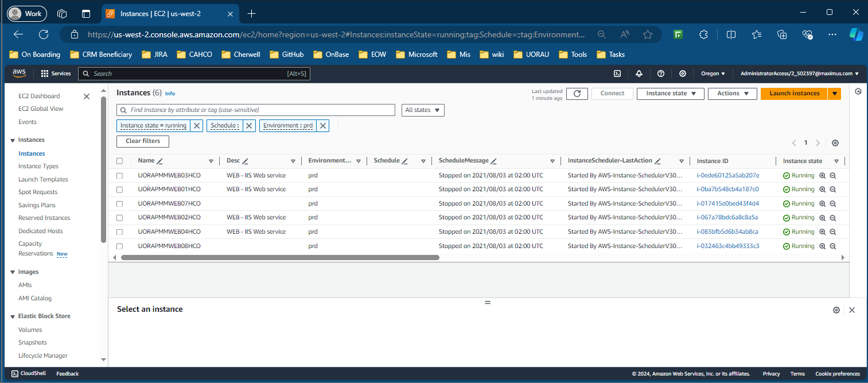Select checkbox for UORAPMMWEB08HCO
This screenshot has width=868, height=383.
(x=119, y=246)
